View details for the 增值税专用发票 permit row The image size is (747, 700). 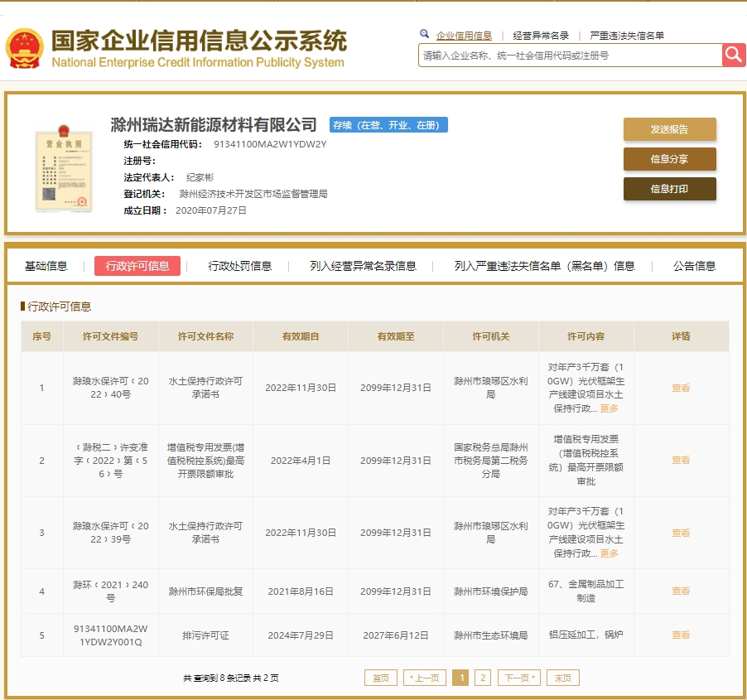coord(681,460)
